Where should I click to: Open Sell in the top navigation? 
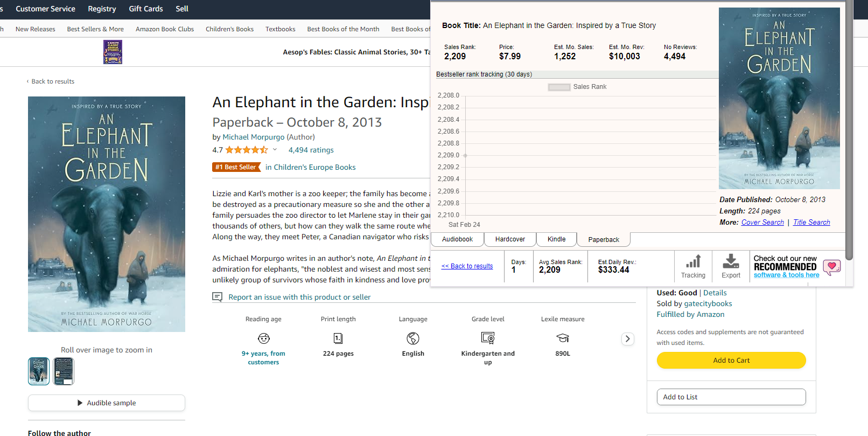pos(182,9)
